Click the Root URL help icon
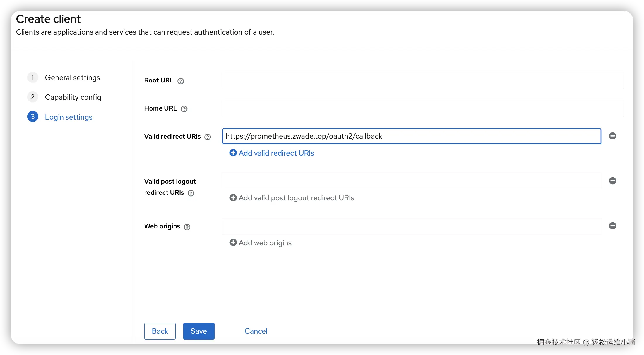Image resolution: width=644 pixels, height=355 pixels. (181, 81)
